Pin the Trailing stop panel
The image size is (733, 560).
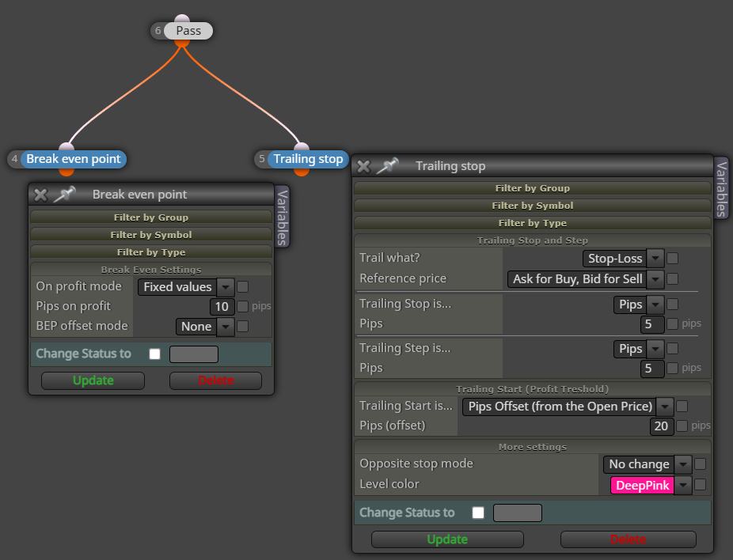click(x=387, y=166)
